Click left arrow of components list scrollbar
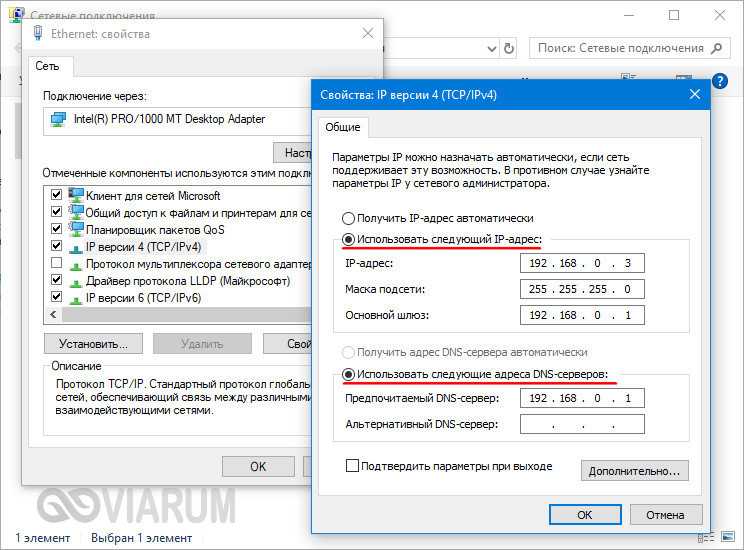Screen dimensions: 744x550 coord(53,315)
